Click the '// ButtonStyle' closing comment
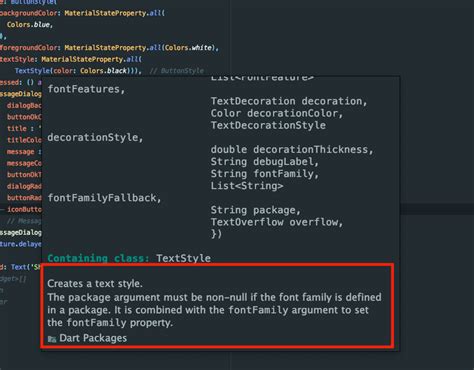Screen dimensions: 474x370 tap(177, 71)
